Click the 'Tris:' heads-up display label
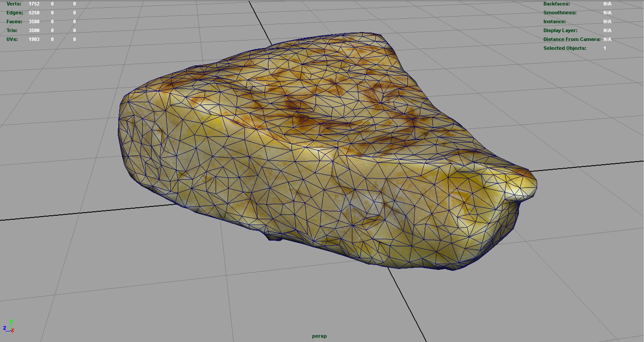The height and width of the screenshot is (342, 644). click(12, 30)
